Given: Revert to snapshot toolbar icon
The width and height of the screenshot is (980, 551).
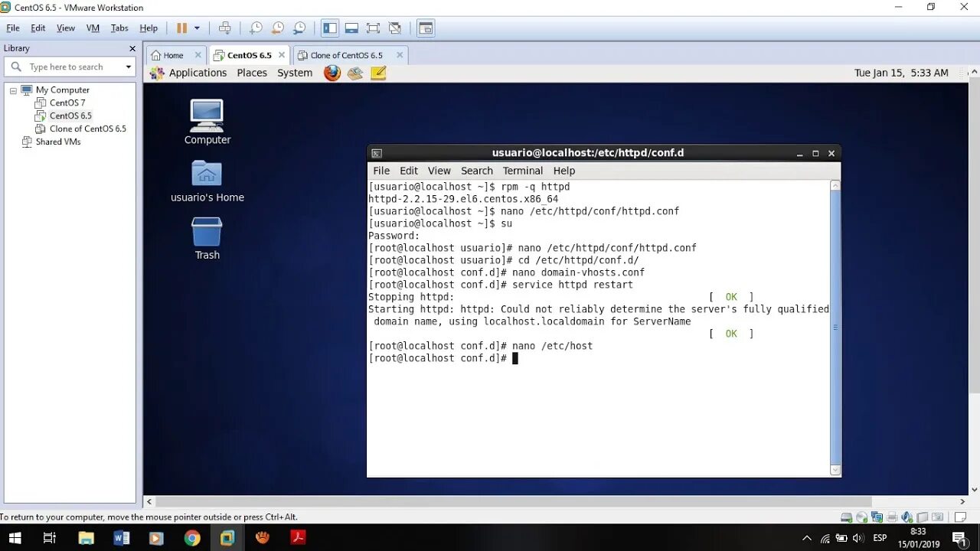Looking at the screenshot, I should point(278,28).
